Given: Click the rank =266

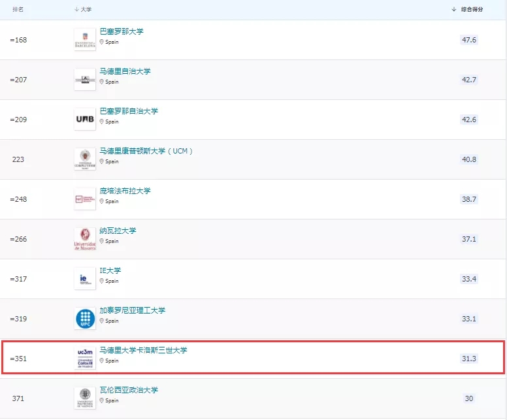Looking at the screenshot, I should (18, 239).
